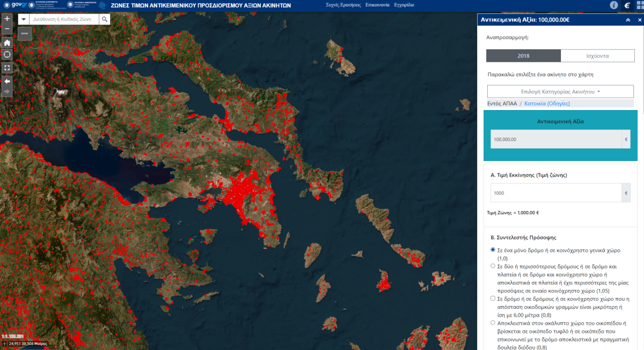Click the magnifier search icon

point(105,19)
